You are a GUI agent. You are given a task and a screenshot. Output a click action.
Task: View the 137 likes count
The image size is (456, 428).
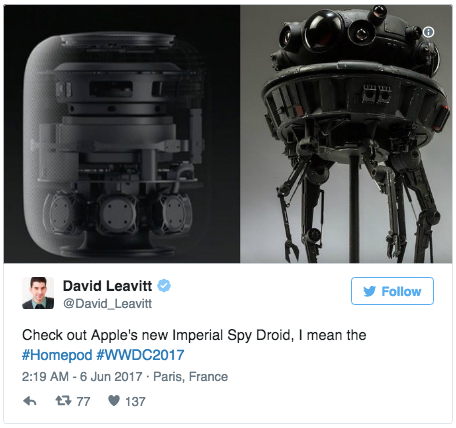135,401
